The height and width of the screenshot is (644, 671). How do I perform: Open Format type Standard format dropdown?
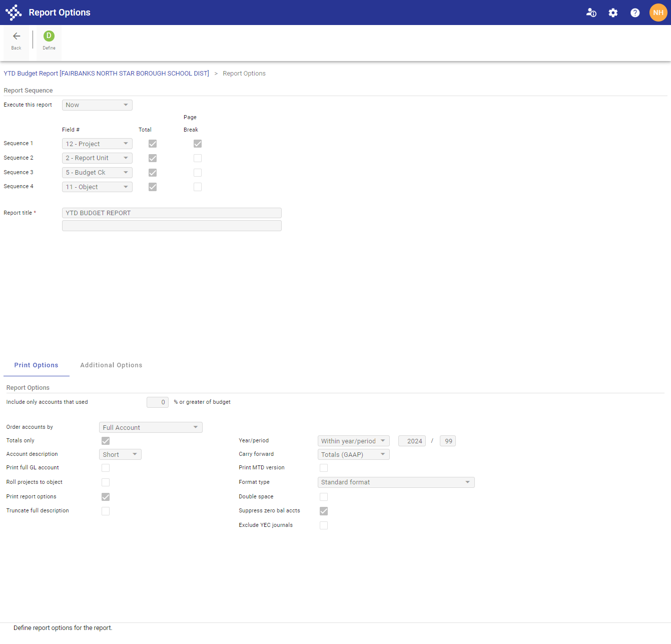(x=396, y=482)
